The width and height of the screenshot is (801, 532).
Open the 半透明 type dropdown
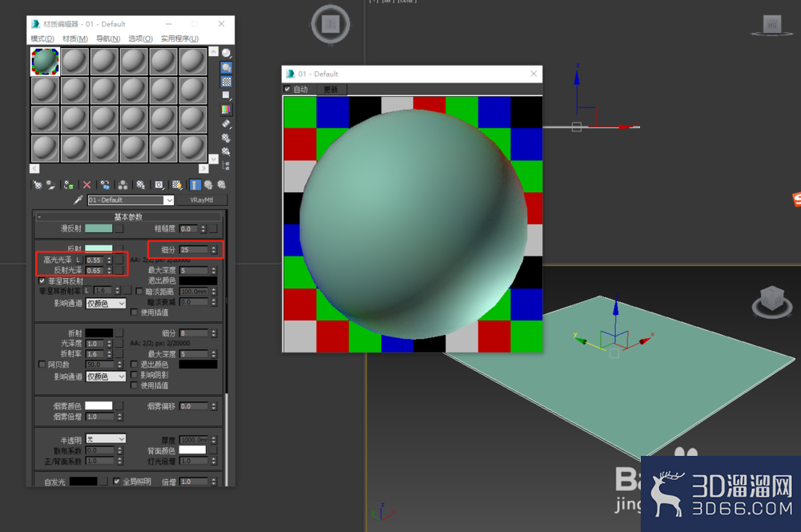point(106,439)
